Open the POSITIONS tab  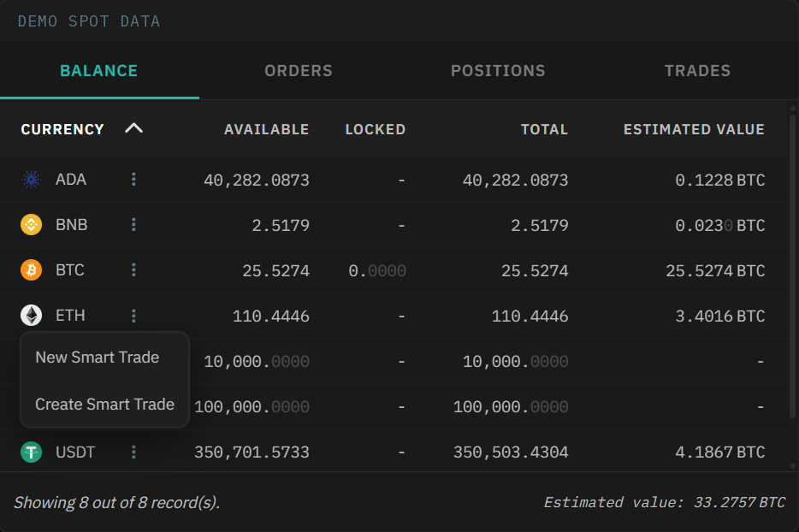499,71
